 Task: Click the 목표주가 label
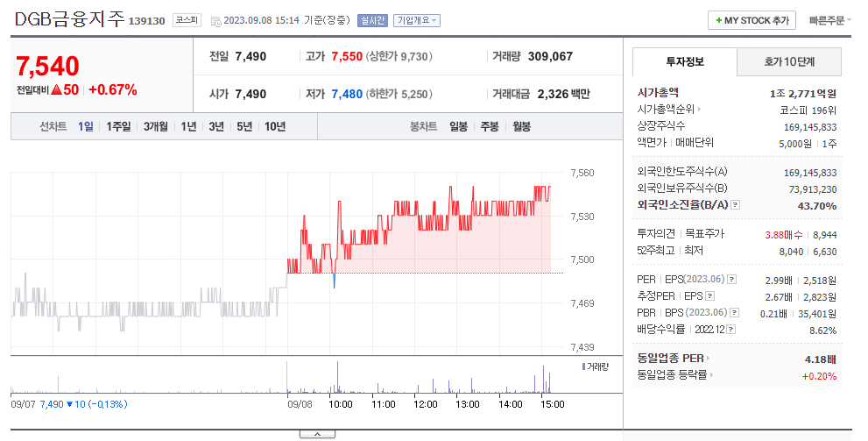tap(705, 234)
